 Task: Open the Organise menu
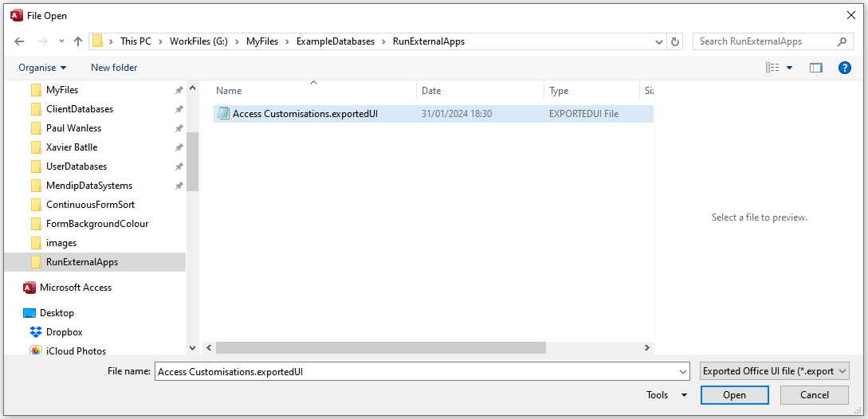pyautogui.click(x=42, y=68)
